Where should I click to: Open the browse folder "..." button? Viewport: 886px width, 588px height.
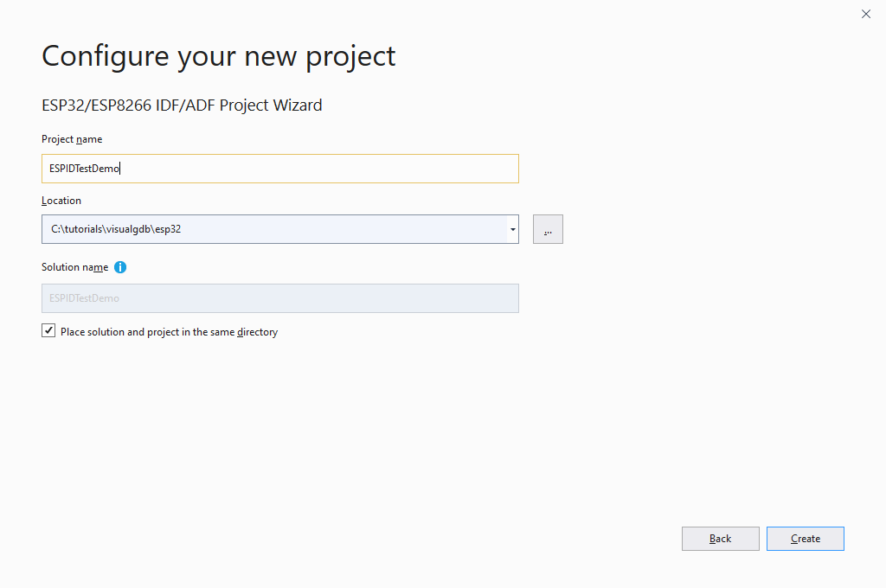[x=548, y=229]
